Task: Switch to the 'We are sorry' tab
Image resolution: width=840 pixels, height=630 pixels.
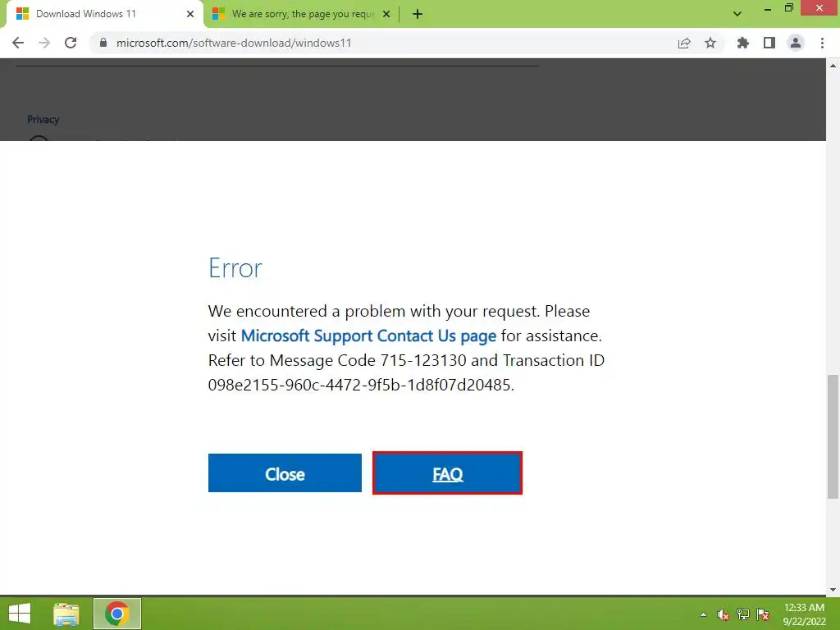Action: (303, 14)
